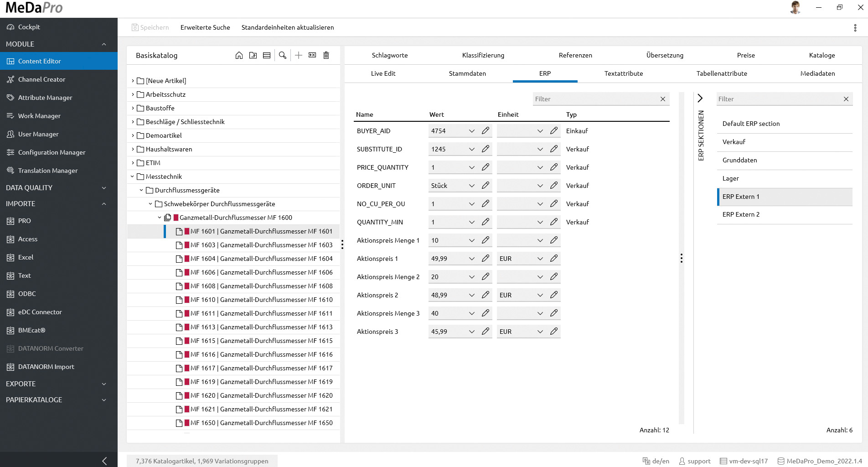Expand the DATA QUALITY sidebar section
Viewport: 868px width, 467px height.
[x=104, y=188]
